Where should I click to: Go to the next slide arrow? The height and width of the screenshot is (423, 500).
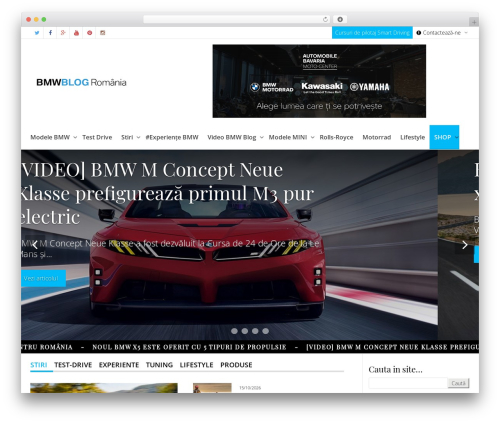click(465, 245)
